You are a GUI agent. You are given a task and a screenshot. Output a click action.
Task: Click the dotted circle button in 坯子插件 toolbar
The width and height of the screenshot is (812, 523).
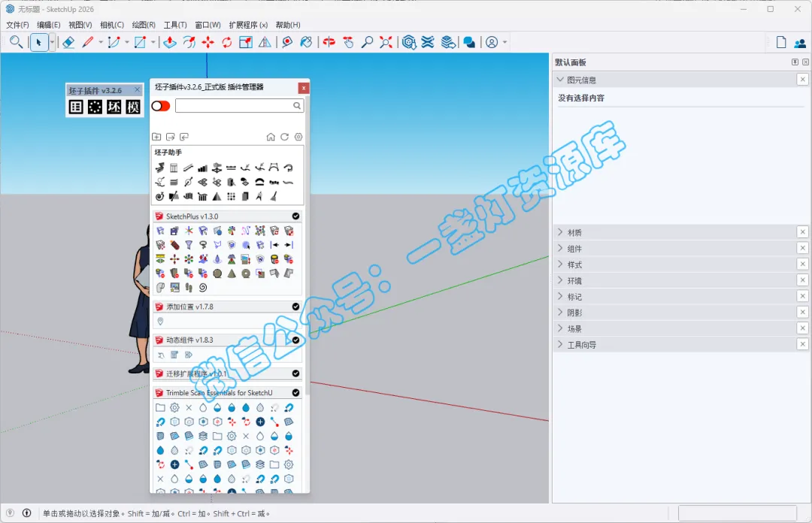pyautogui.click(x=95, y=107)
